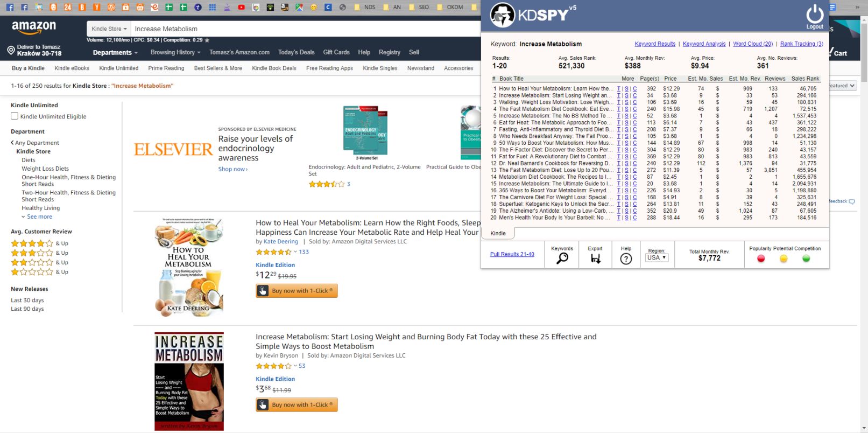Open the Kindle Store search category dropdown
868x433 pixels.
(109, 29)
